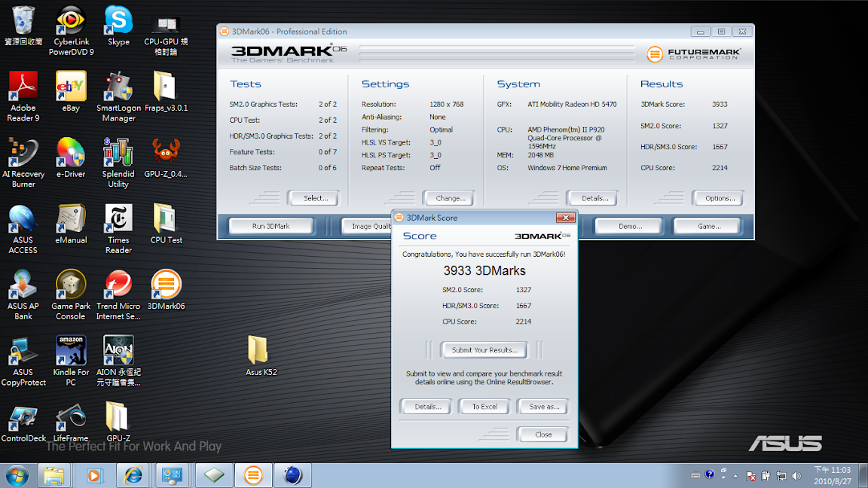Launch the AION game shortcut
This screenshot has height=488, width=868.
point(118,361)
